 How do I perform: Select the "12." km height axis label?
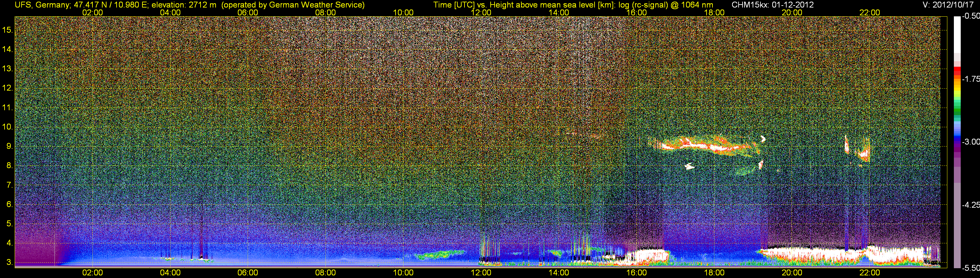click(8, 88)
